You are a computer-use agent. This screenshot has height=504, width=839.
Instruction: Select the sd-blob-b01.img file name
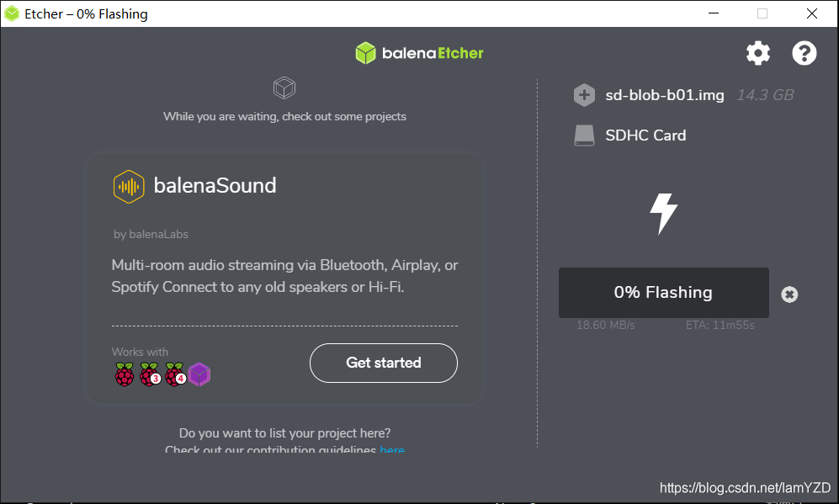pyautogui.click(x=665, y=95)
